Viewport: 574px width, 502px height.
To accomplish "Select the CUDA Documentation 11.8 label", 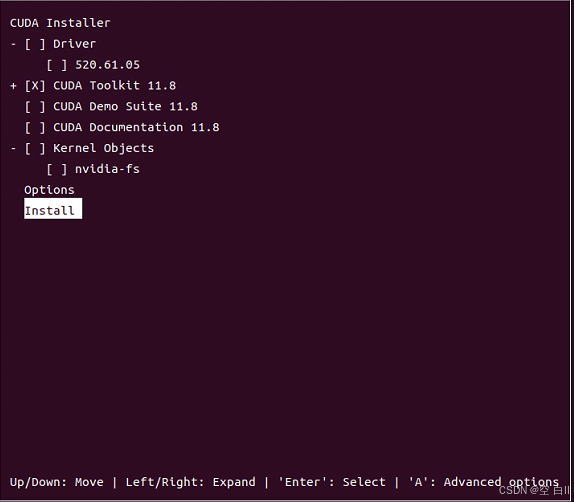I will point(136,127).
